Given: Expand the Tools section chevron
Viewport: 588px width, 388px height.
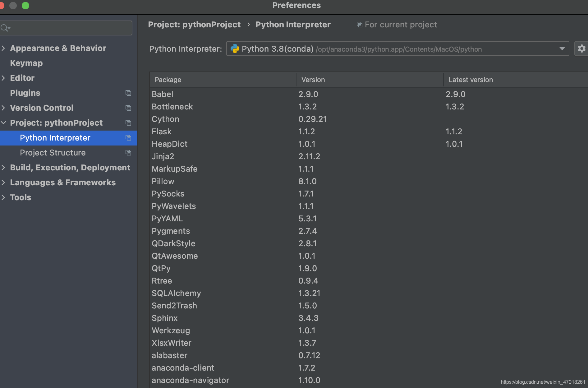Looking at the screenshot, I should coord(3,197).
